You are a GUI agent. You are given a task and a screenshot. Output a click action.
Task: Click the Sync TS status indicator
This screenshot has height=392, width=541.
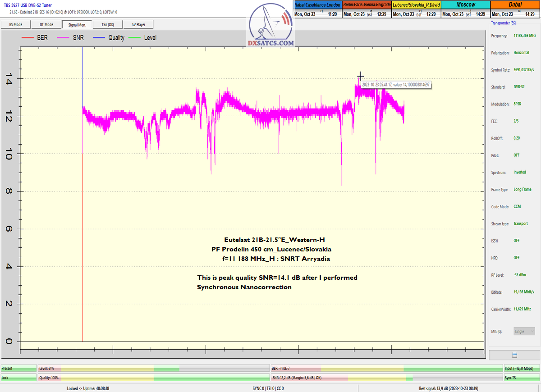point(522,378)
